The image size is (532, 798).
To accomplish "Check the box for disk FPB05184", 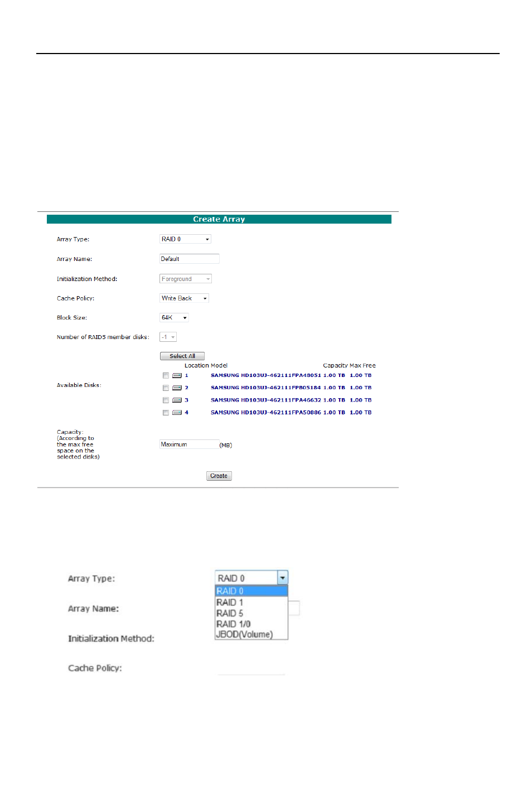I will click(x=166, y=388).
